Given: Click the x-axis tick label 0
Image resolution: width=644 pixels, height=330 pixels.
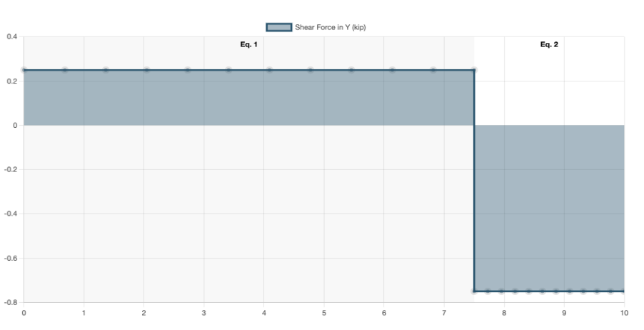Looking at the screenshot, I should 24,313.
